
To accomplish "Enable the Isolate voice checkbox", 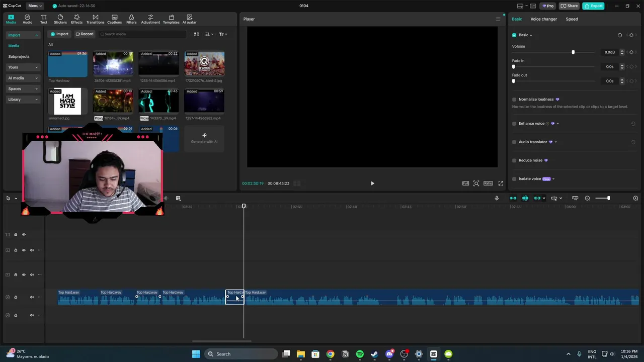I will tap(514, 179).
